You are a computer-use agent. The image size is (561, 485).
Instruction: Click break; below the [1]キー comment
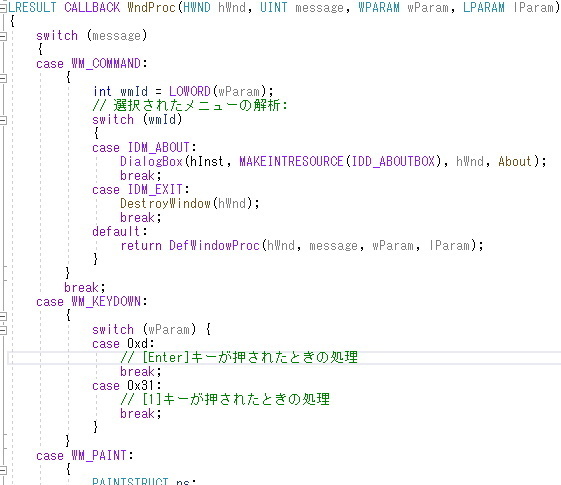[141, 414]
